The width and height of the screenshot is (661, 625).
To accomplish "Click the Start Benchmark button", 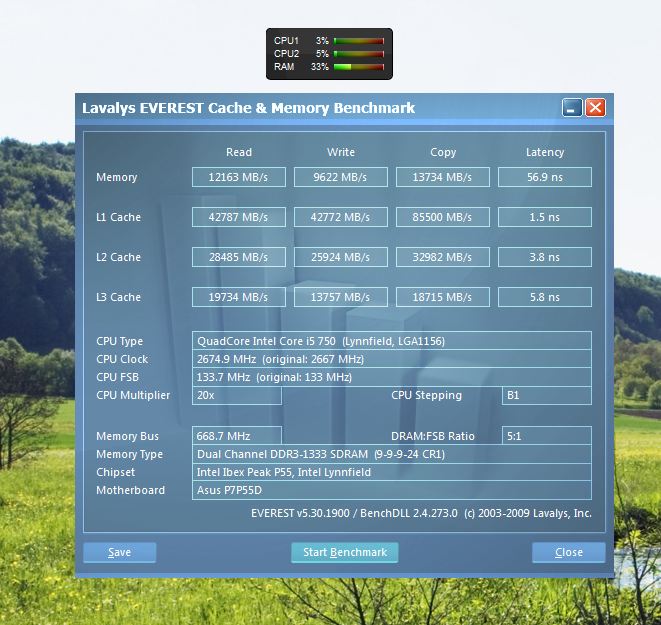I will (x=344, y=552).
